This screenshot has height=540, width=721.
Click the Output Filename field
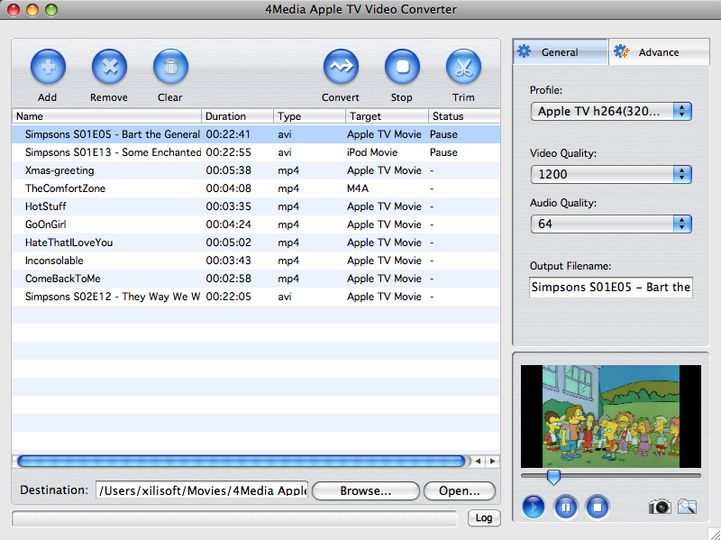coord(611,287)
